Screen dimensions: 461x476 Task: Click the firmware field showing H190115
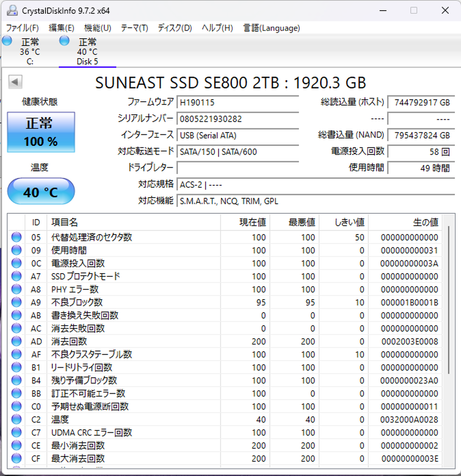click(x=238, y=103)
